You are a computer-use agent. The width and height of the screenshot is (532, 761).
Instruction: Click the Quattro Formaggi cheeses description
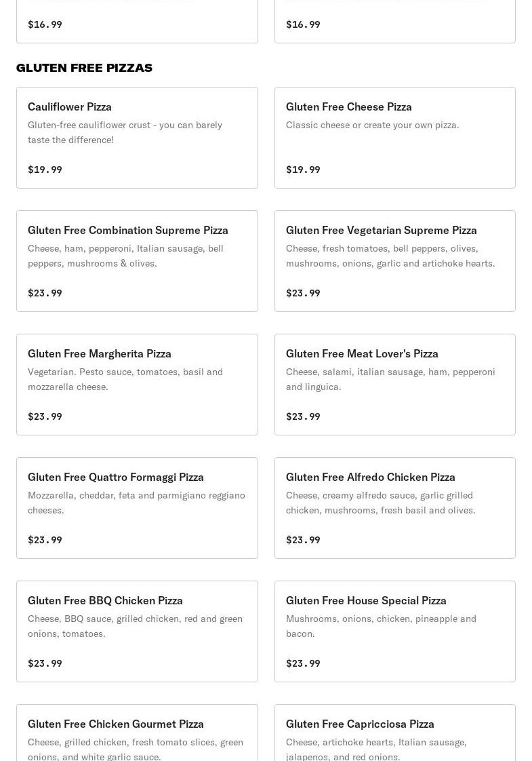tap(136, 503)
